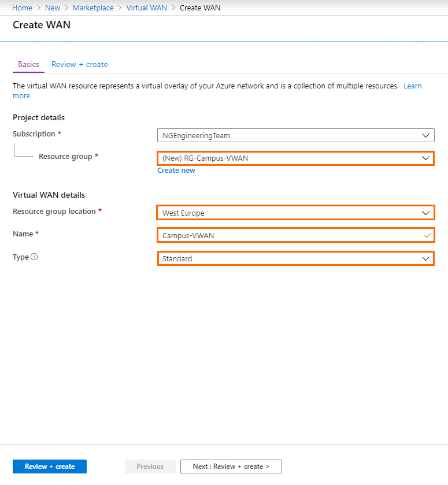Click the Create WAN page heading

[x=42, y=25]
